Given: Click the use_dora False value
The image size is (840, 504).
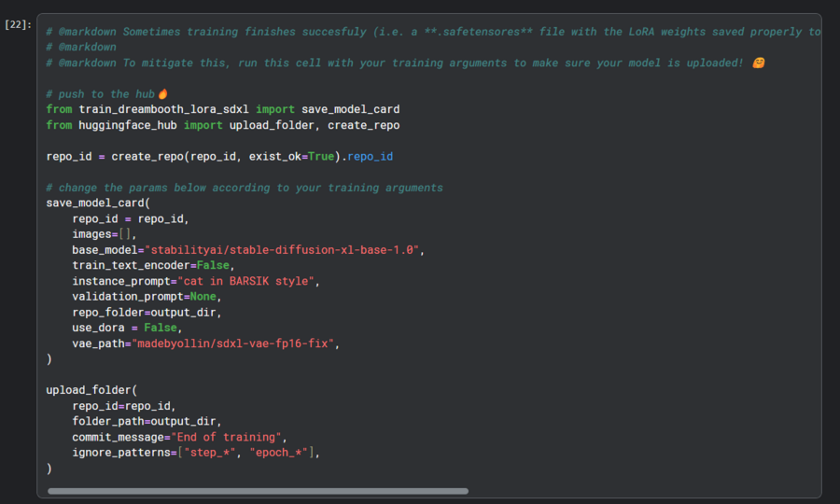Looking at the screenshot, I should click(162, 329).
